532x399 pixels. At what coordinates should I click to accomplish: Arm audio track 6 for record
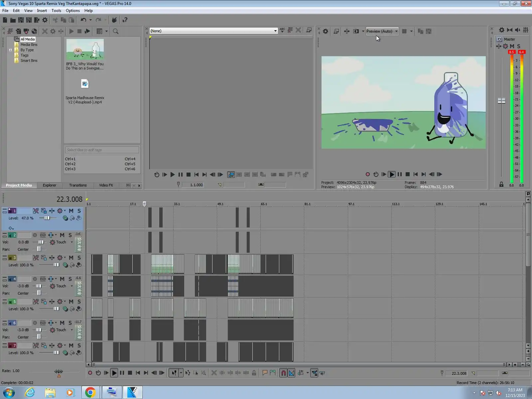pyautogui.click(x=35, y=323)
